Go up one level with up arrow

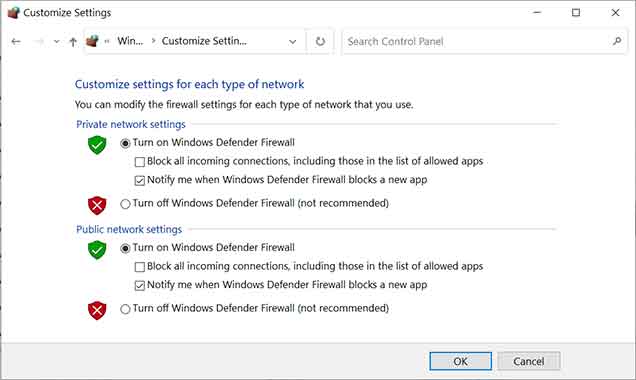(x=73, y=41)
